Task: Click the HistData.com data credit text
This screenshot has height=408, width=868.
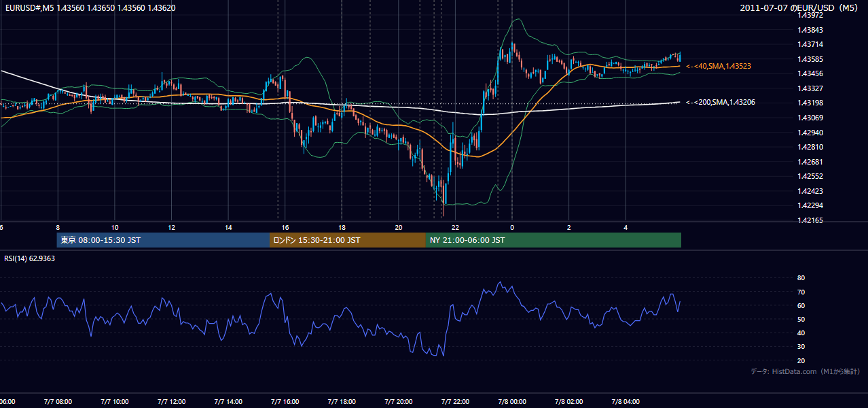Action: click(806, 371)
